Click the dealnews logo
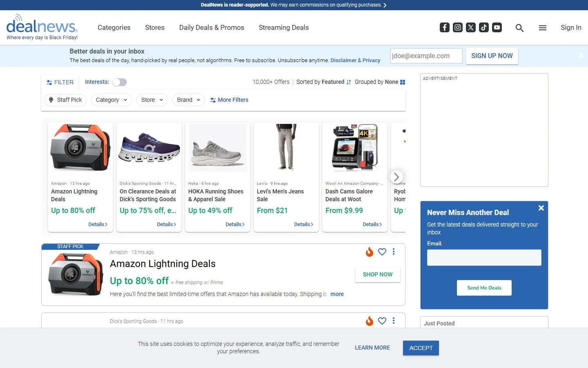The width and height of the screenshot is (588, 368). tap(42, 27)
